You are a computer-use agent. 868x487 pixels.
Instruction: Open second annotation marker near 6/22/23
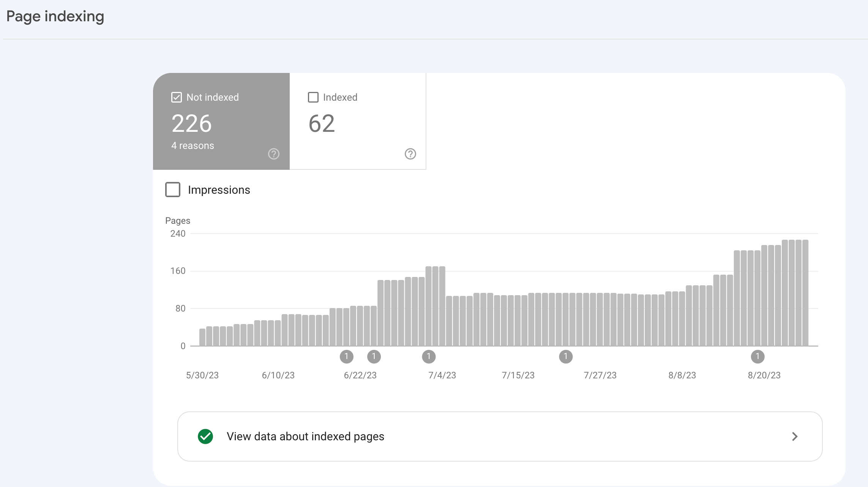pos(374,357)
